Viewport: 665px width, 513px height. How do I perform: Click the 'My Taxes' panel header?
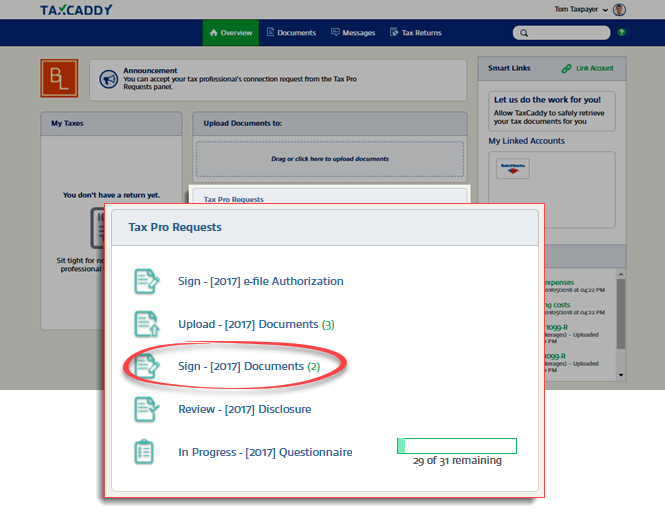[111, 123]
